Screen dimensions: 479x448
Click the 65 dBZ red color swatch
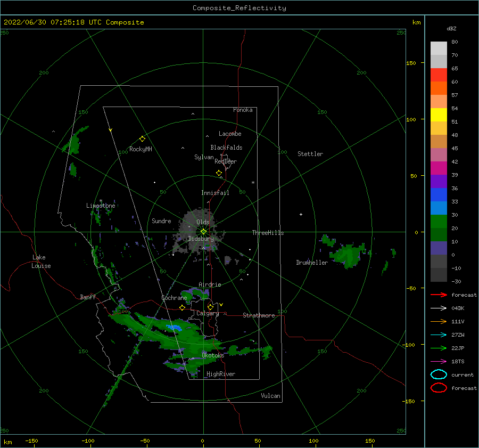point(439,75)
